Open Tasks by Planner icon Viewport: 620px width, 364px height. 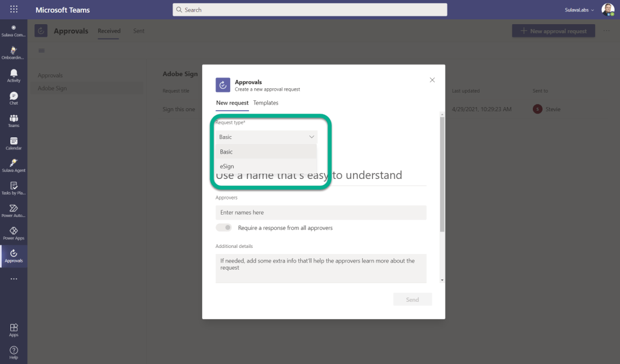point(13,187)
